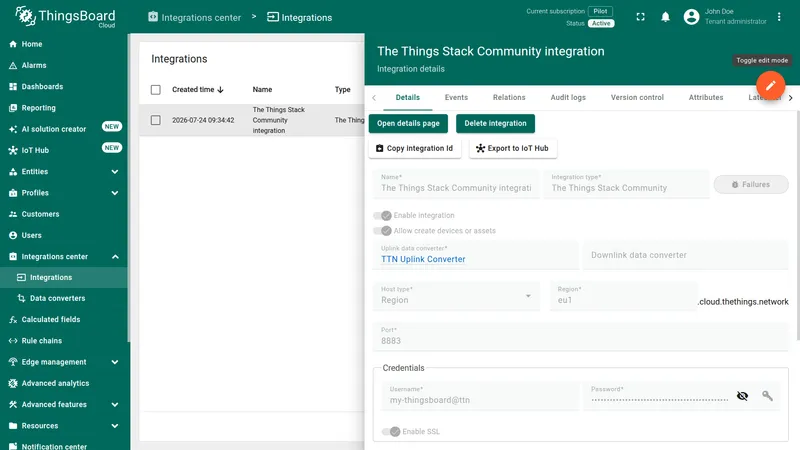This screenshot has width=800, height=450.
Task: Expand Edge management menu
Action: click(115, 362)
